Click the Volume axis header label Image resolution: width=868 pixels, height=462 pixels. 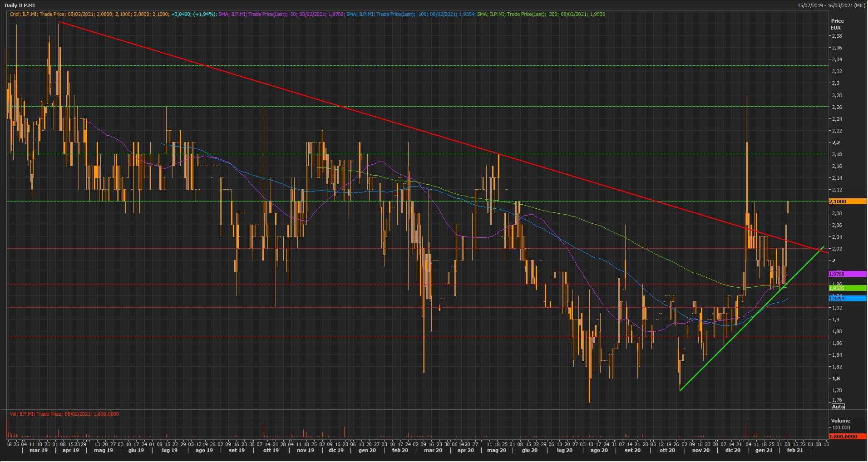pos(840,421)
